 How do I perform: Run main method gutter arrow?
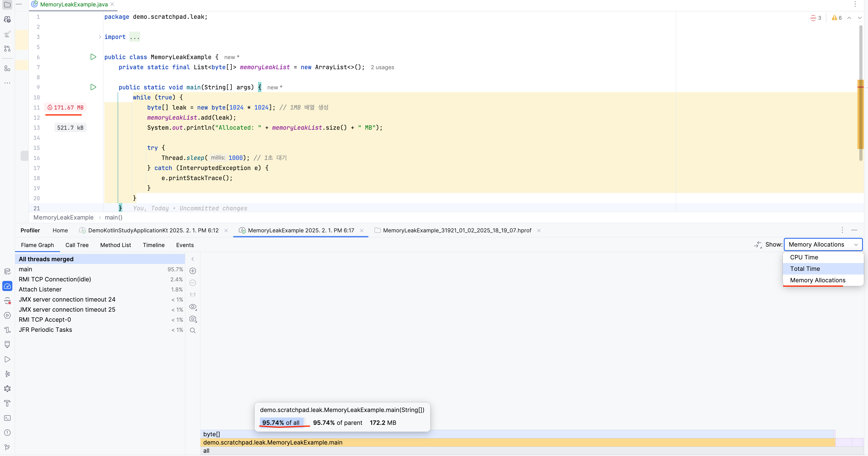[x=93, y=87]
